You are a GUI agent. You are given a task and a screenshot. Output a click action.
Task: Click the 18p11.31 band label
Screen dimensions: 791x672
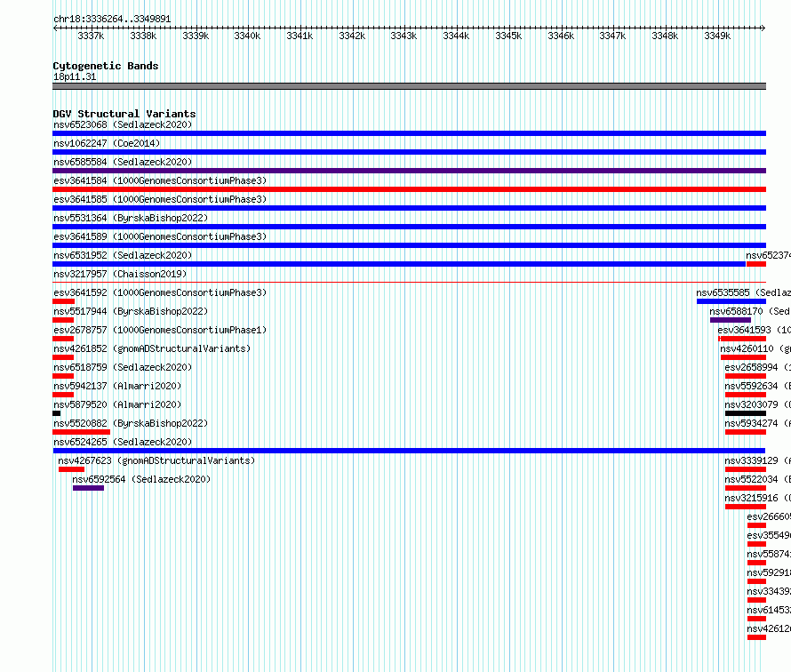point(75,76)
